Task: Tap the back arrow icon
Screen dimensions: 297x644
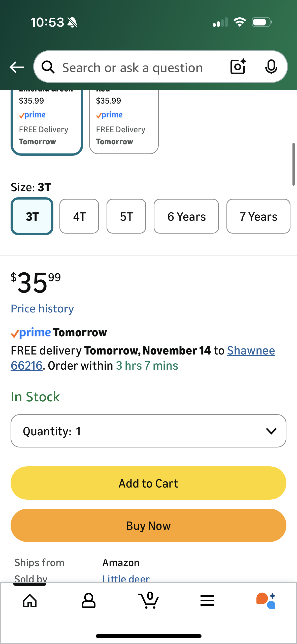Action: pos(17,67)
